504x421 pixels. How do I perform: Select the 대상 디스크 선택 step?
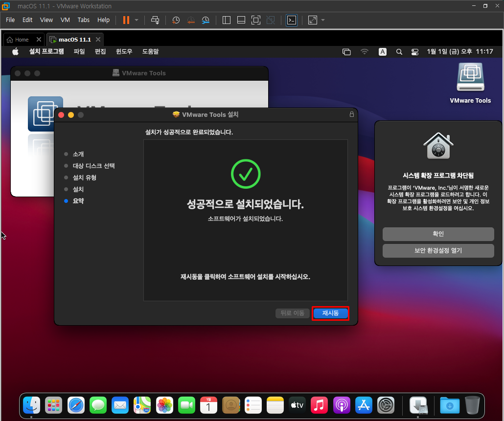(x=93, y=166)
